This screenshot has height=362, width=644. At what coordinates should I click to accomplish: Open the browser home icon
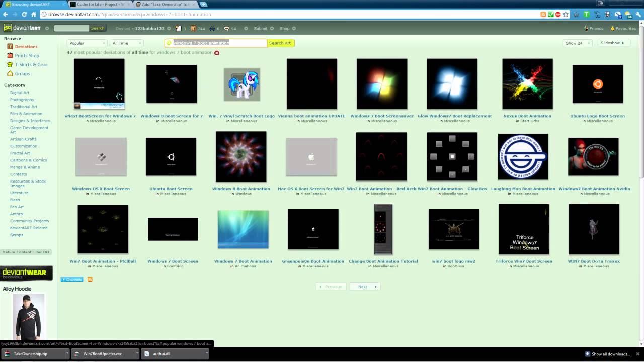click(34, 14)
